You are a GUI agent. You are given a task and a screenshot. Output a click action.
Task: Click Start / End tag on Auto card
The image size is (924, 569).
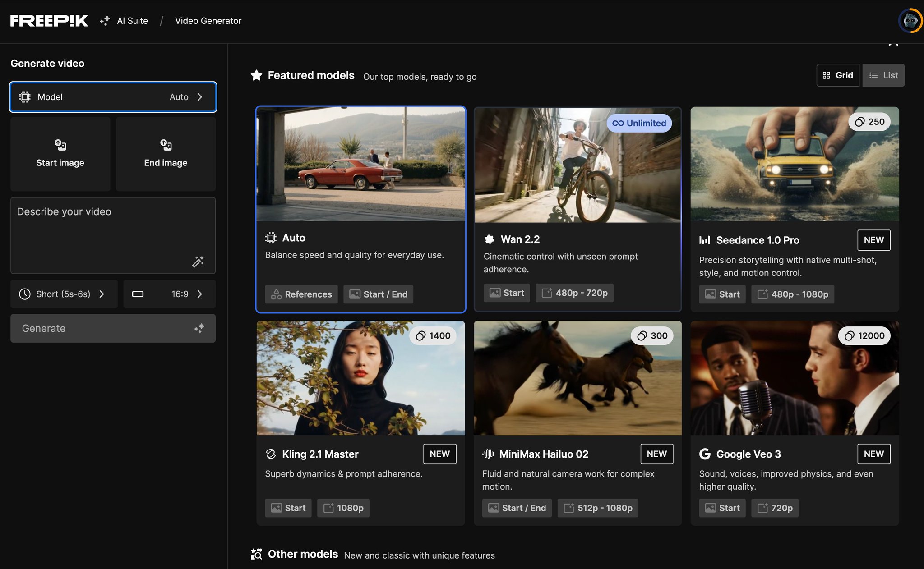click(x=379, y=294)
